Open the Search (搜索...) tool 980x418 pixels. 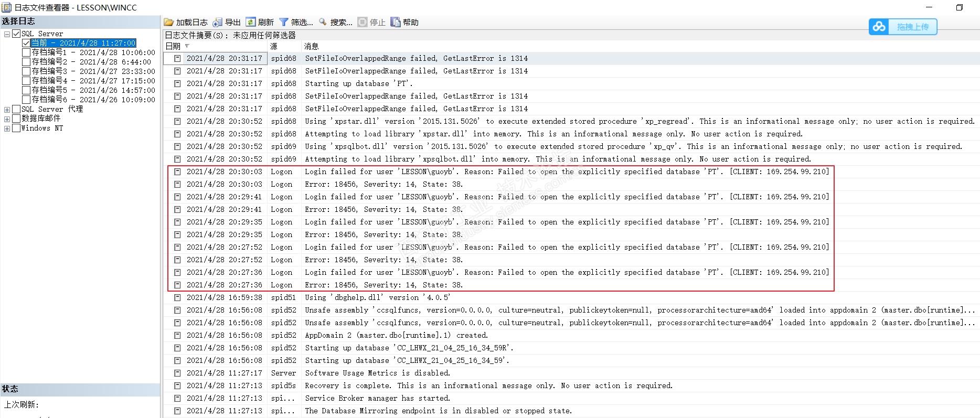(x=323, y=22)
